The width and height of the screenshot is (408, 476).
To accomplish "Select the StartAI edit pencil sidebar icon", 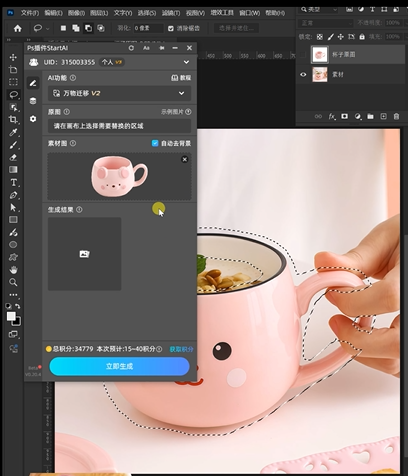I will 33,83.
